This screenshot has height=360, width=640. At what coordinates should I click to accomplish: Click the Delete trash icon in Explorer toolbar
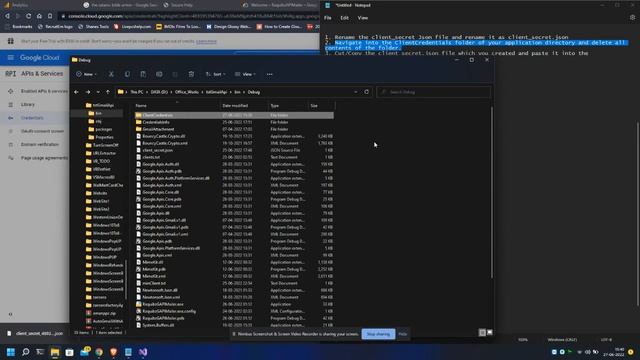tap(191, 74)
